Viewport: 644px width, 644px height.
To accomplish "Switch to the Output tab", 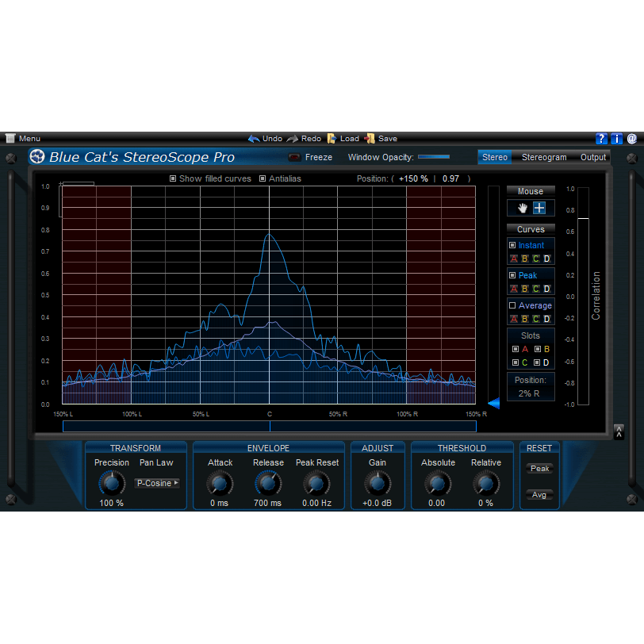I will (592, 157).
